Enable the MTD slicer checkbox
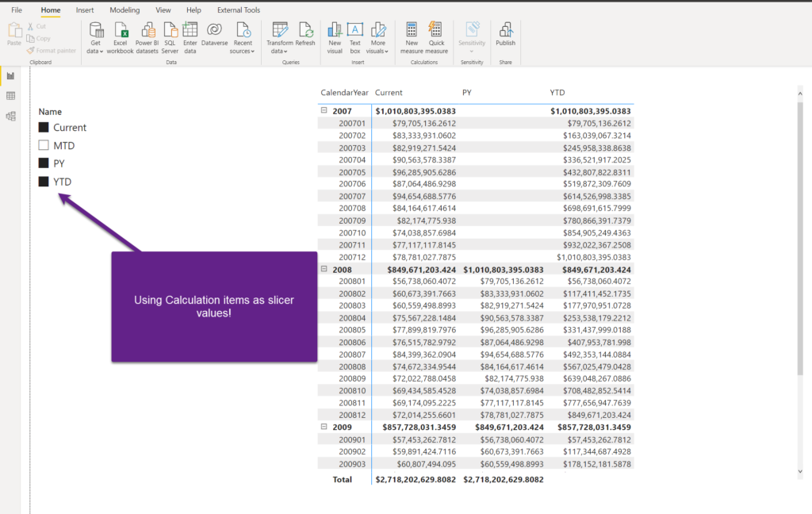This screenshot has height=514, width=812. click(x=44, y=146)
